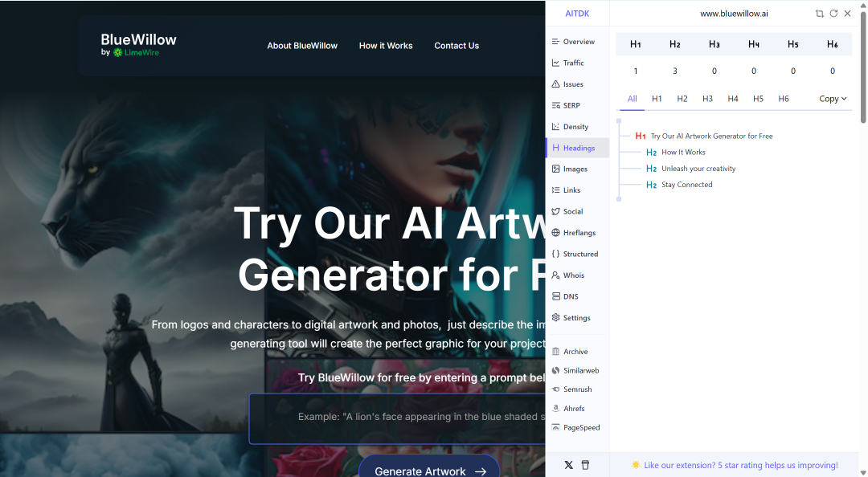
Task: Open the Structured data section
Action: (575, 254)
